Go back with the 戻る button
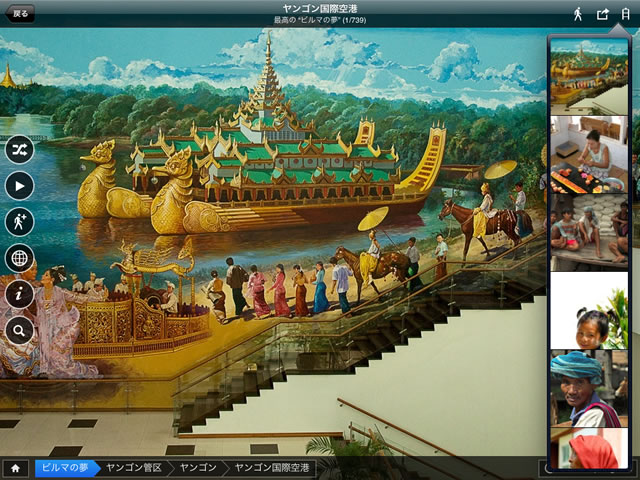 [20, 13]
